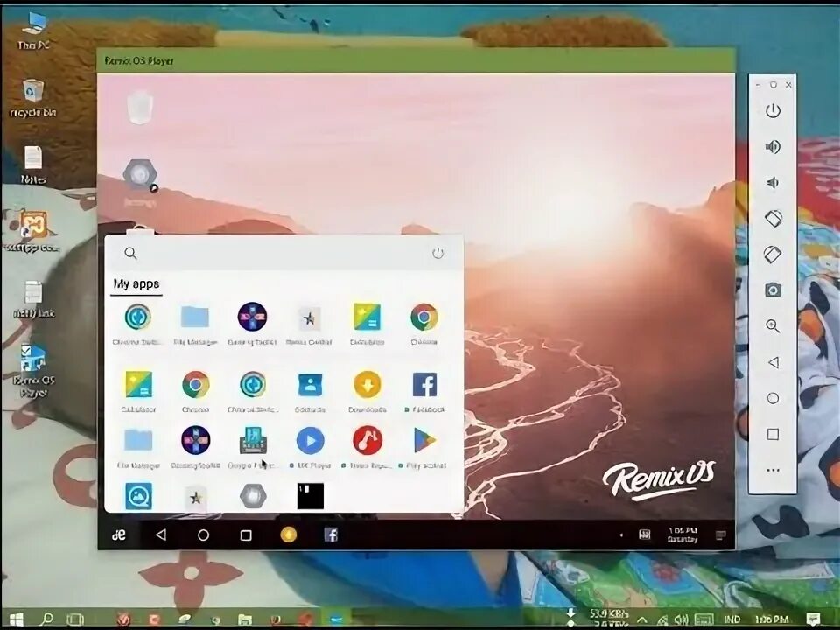Image resolution: width=840 pixels, height=630 pixels.
Task: Open File Manager in top row of My apps
Action: [x=195, y=318]
